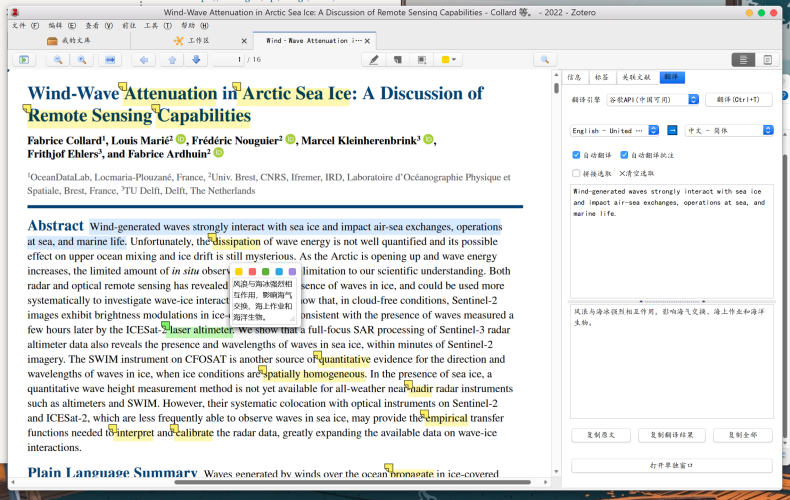Uncheck the 自动翻译批注 checkbox
790x500 pixels.
(x=624, y=155)
